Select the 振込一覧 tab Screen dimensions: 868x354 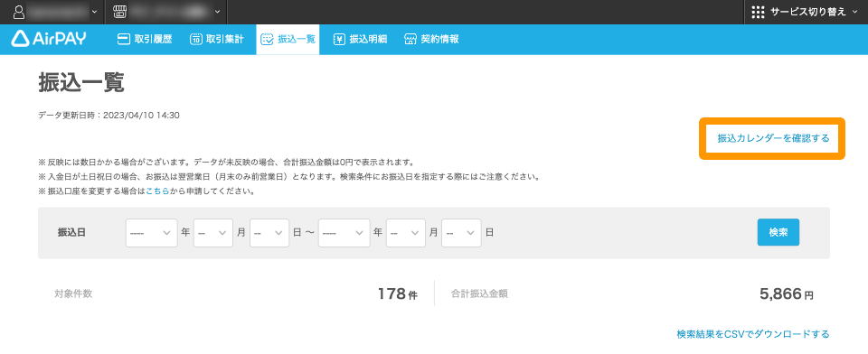(288, 39)
